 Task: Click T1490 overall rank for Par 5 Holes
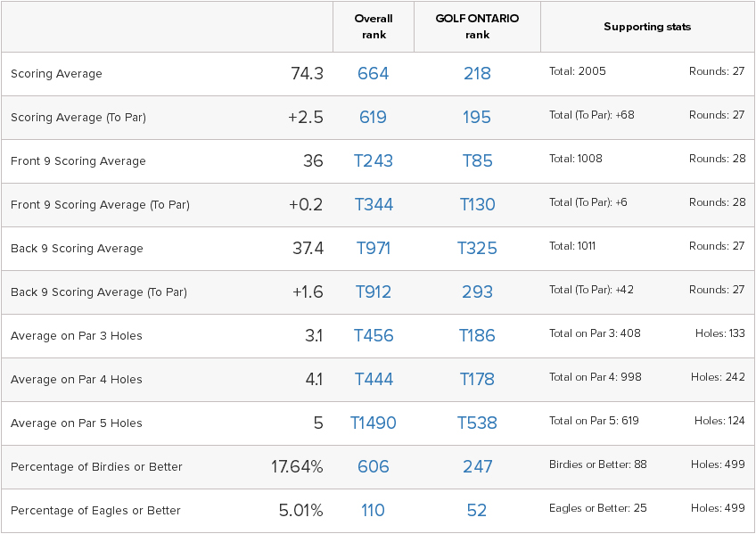click(x=374, y=423)
